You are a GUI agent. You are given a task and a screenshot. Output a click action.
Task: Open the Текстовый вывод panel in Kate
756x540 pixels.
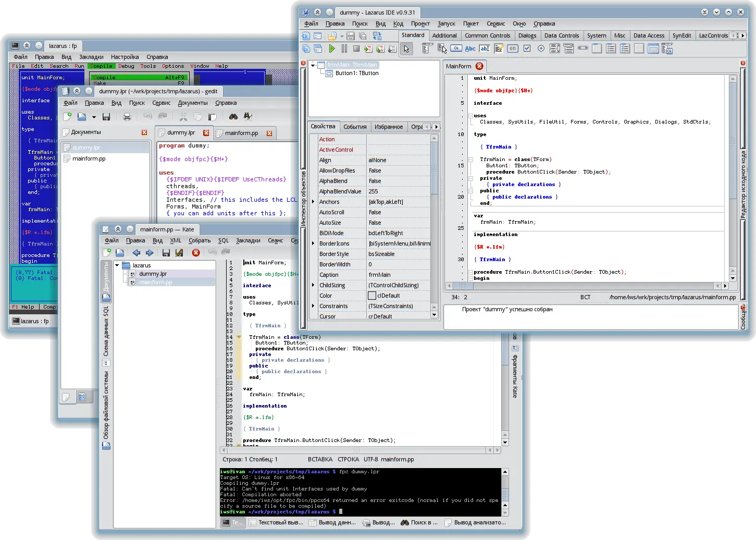[x=276, y=522]
